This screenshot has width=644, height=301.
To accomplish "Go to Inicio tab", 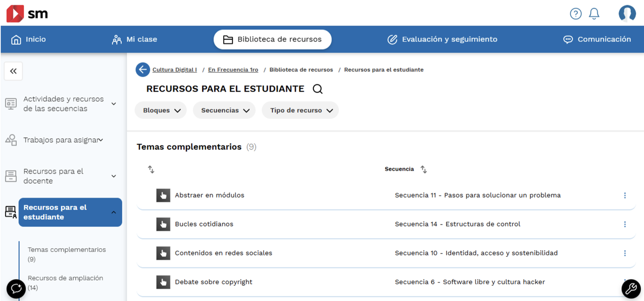I will tap(29, 39).
